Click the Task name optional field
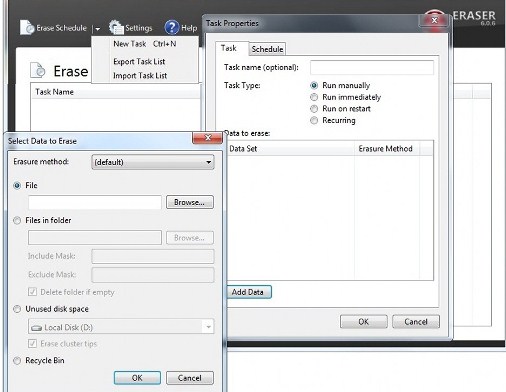The width and height of the screenshot is (506, 392). [x=372, y=67]
